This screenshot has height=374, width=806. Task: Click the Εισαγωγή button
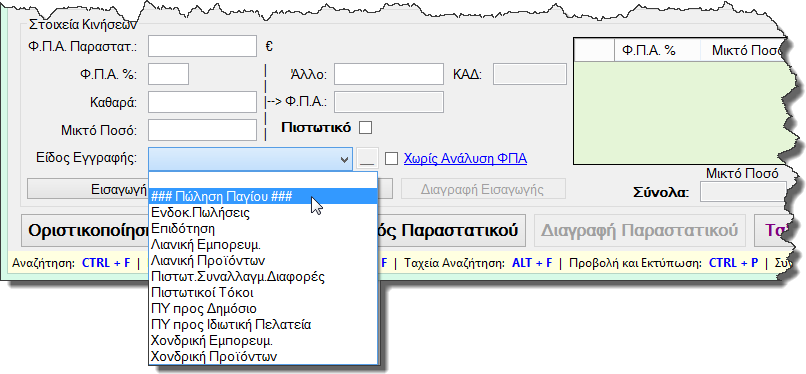pyautogui.click(x=88, y=189)
